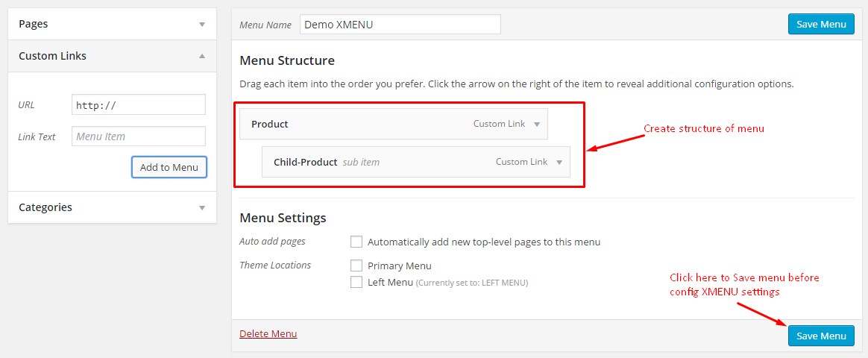868x358 pixels.
Task: Select the Product menu item bar
Action: tap(394, 124)
